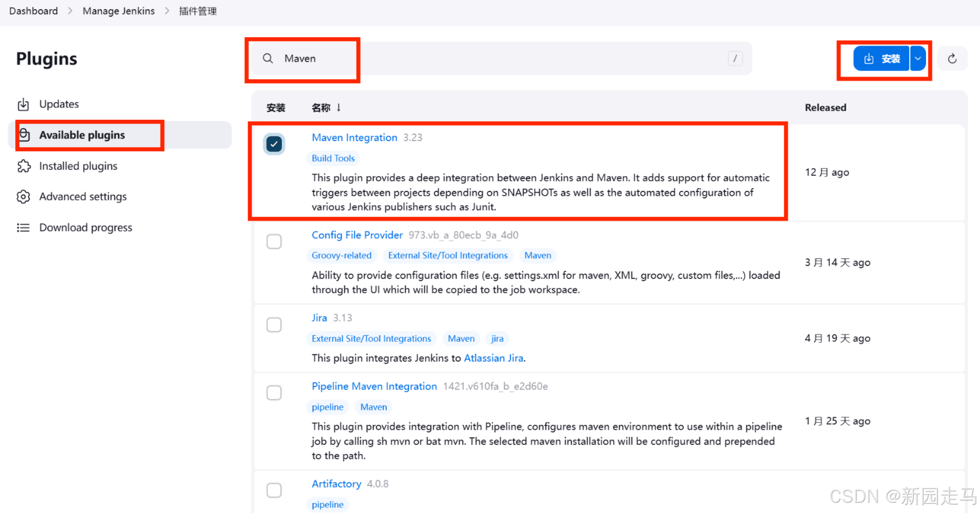The height and width of the screenshot is (513, 980).
Task: Click the jira tag
Action: click(497, 339)
